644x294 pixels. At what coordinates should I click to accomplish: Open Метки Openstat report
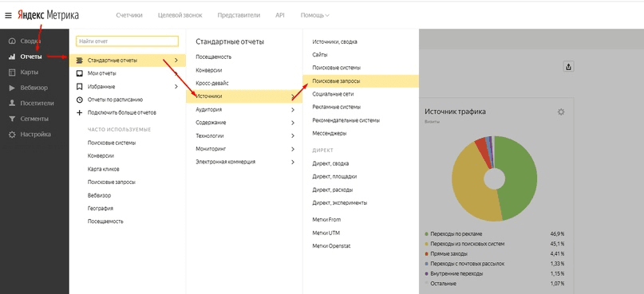point(331,246)
